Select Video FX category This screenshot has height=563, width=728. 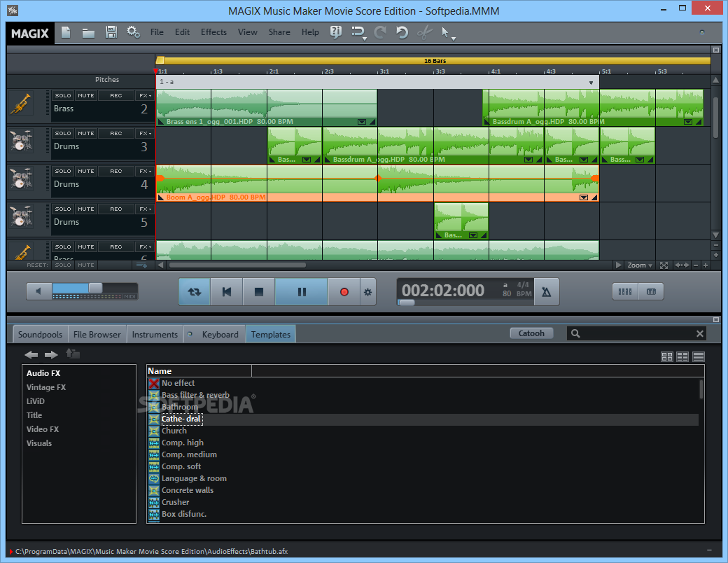click(x=43, y=429)
